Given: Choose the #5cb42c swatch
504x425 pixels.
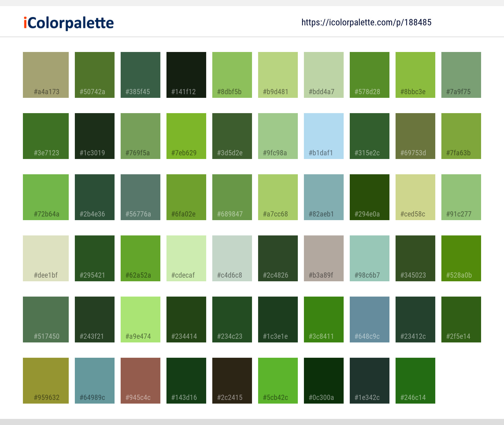Looking at the screenshot, I should click(278, 381).
